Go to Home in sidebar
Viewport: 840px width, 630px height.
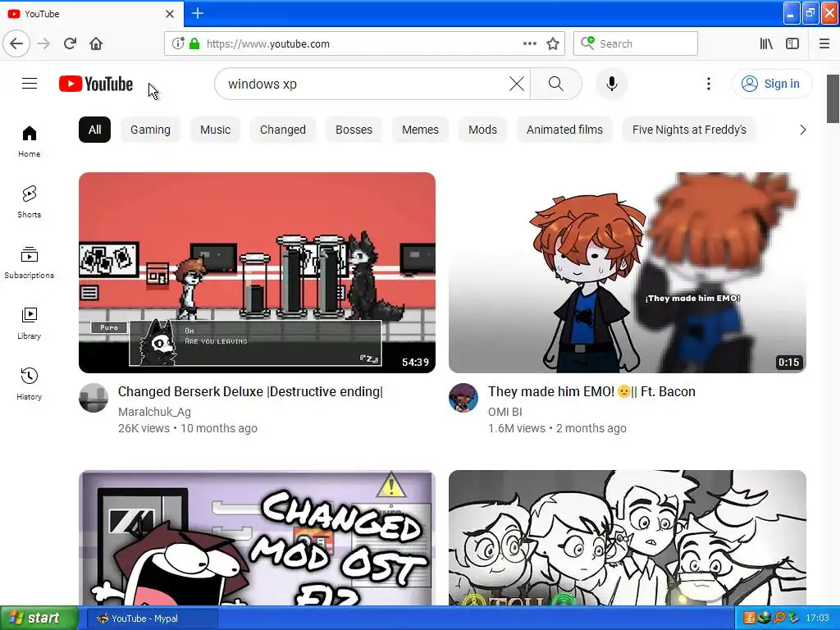(30, 141)
